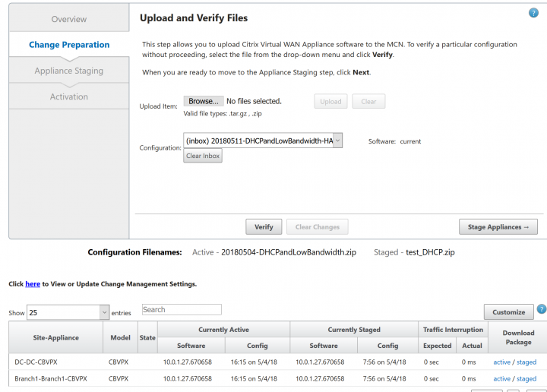
Task: Go to the Appliance Staging tab
Action: [69, 71]
